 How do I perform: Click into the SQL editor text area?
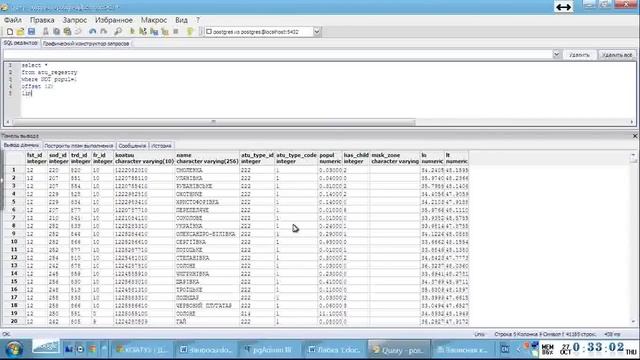coord(327,90)
